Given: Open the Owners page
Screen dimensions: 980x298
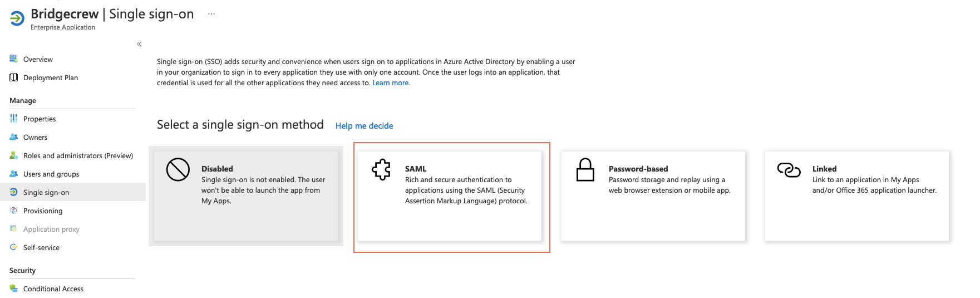Looking at the screenshot, I should point(35,138).
